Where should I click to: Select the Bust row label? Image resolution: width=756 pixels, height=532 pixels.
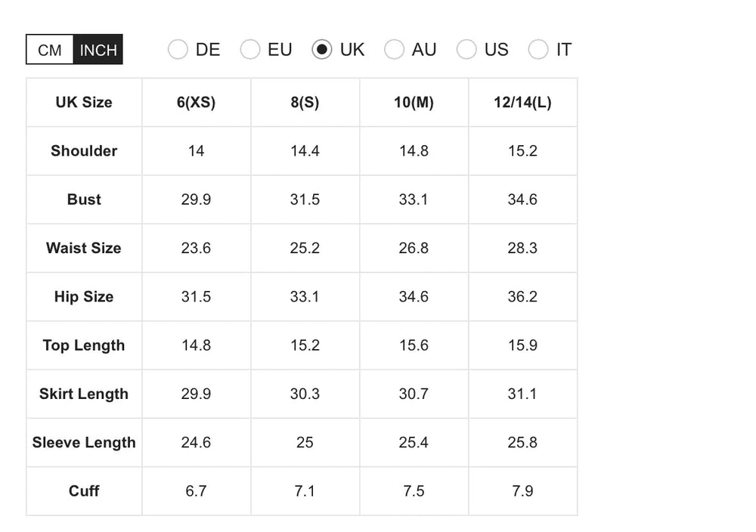(84, 199)
